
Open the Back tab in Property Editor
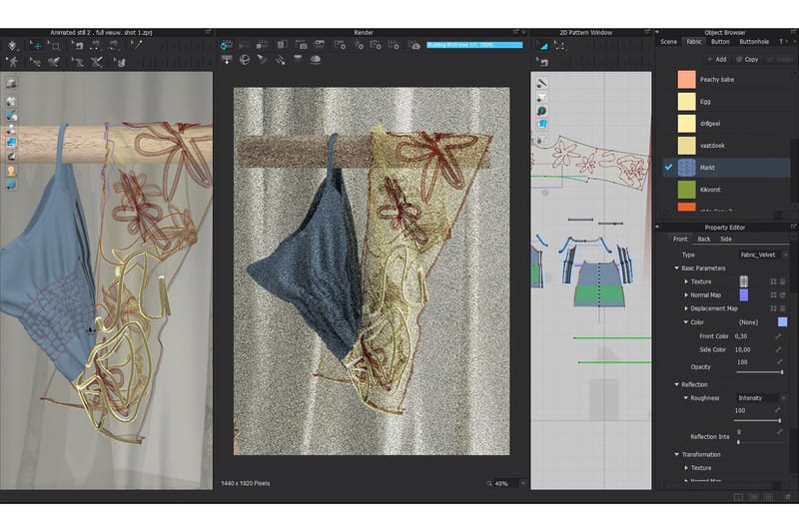[x=704, y=240]
